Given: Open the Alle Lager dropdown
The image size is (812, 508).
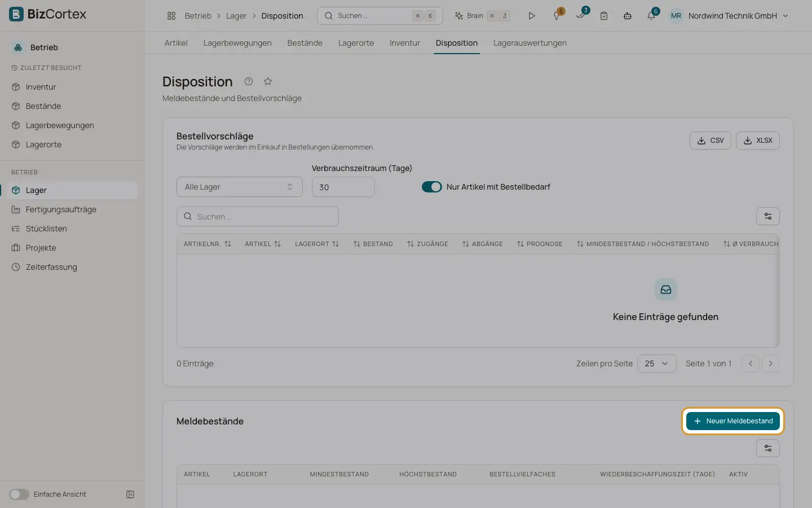Looking at the screenshot, I should coord(240,187).
